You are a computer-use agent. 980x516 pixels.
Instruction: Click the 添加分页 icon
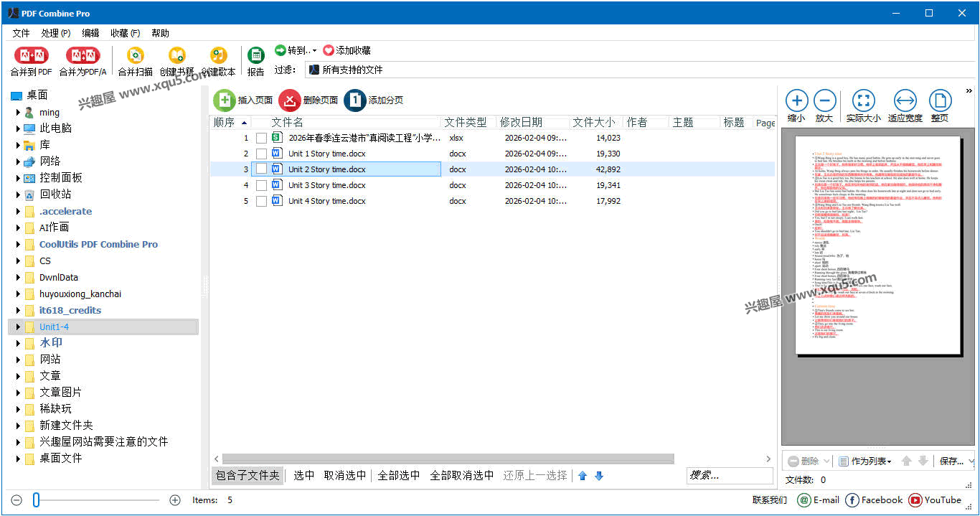tap(355, 100)
